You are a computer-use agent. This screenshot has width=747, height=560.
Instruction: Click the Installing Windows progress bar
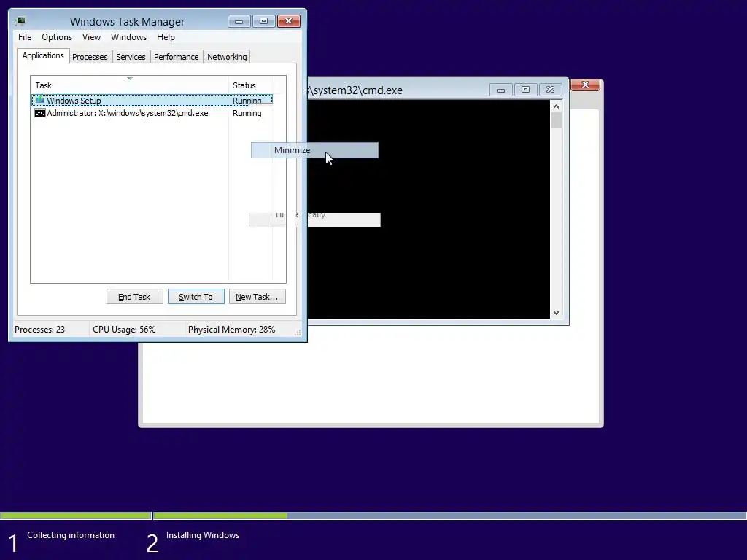point(449,516)
